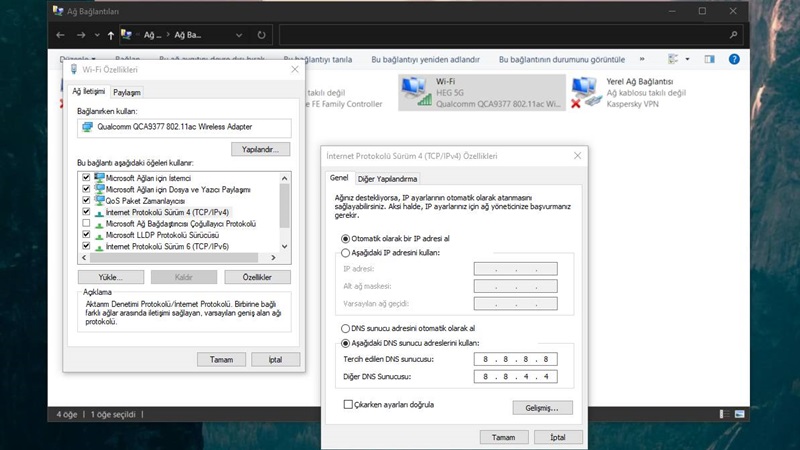Click inside the explorer search box

click(x=511, y=35)
